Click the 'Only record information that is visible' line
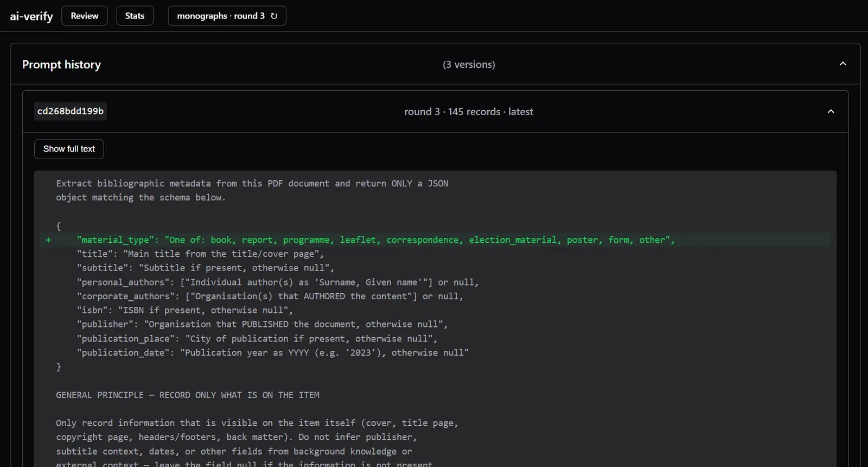This screenshot has width=868, height=467. pyautogui.click(x=257, y=423)
